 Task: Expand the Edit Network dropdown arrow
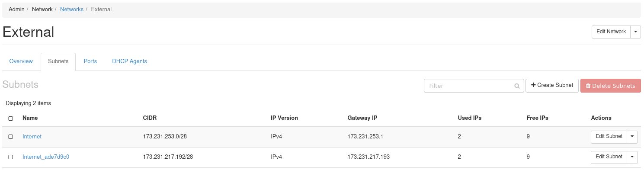point(636,32)
